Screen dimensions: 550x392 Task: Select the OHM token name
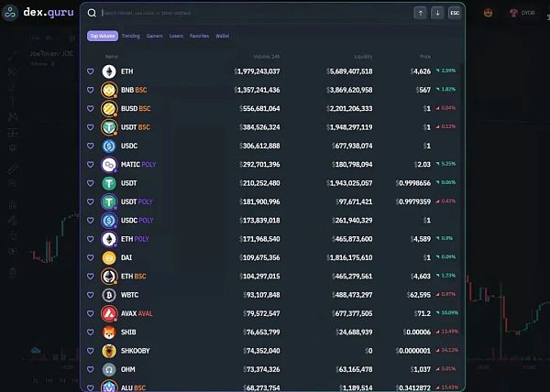128,369
